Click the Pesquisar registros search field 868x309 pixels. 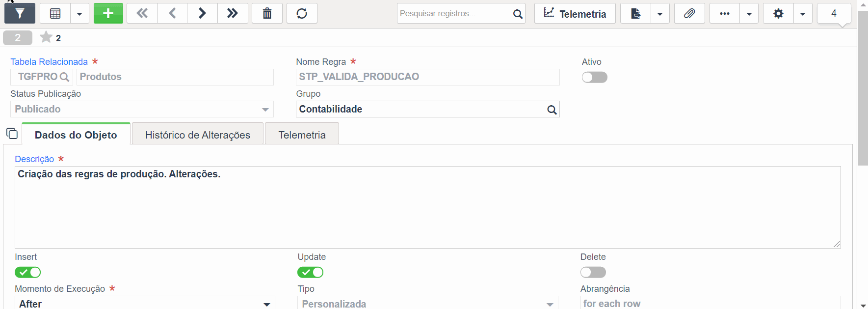tap(454, 13)
